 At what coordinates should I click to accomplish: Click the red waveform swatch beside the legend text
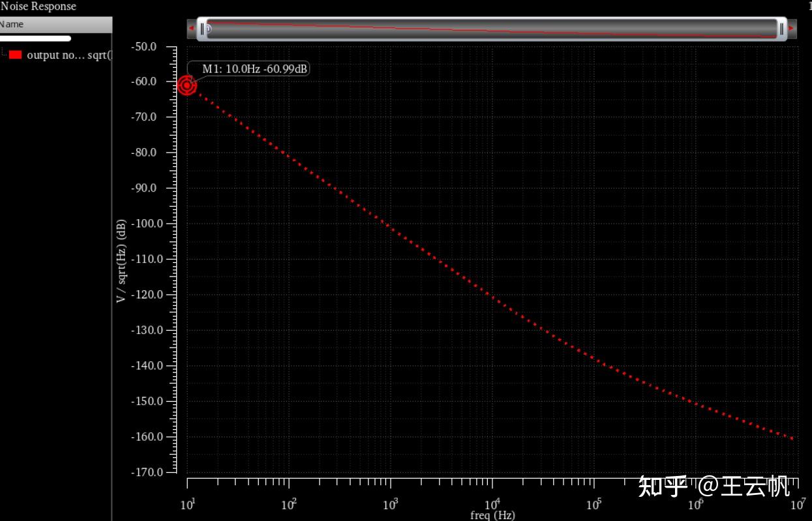tap(15, 55)
